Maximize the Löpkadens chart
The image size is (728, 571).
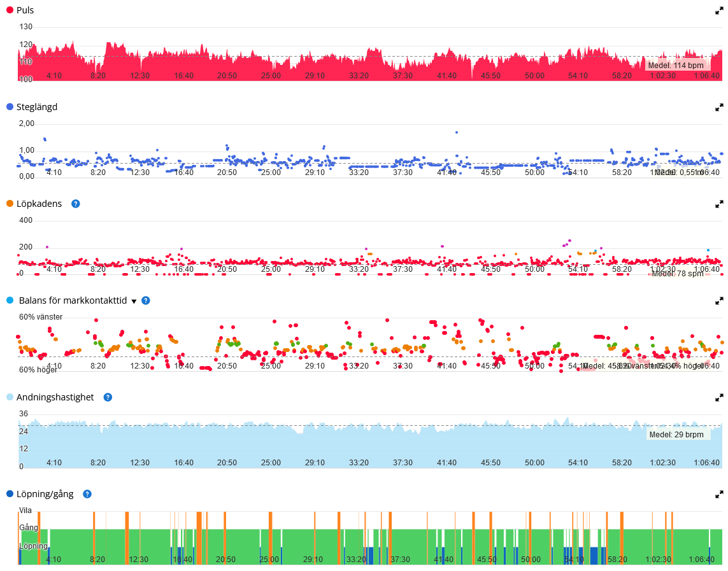719,204
